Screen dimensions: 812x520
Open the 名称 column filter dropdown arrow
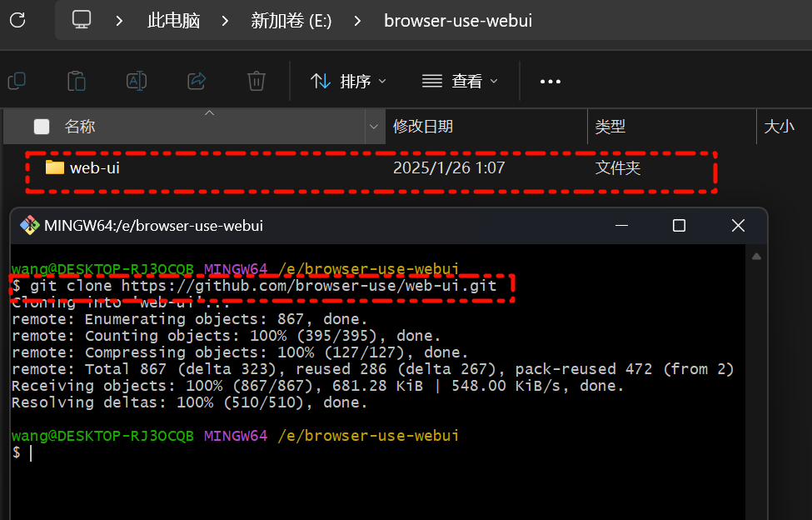pos(374,127)
